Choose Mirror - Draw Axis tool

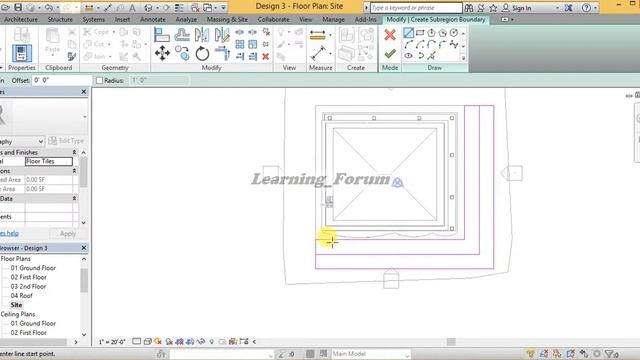coord(222,35)
